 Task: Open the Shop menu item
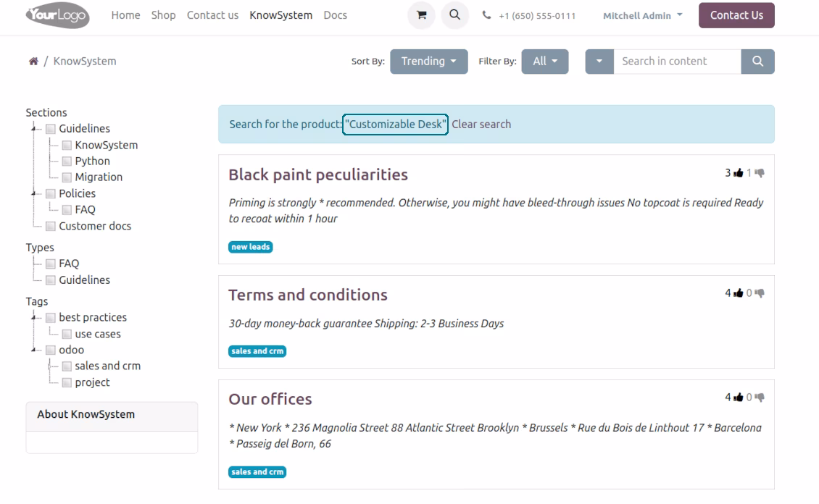[164, 15]
